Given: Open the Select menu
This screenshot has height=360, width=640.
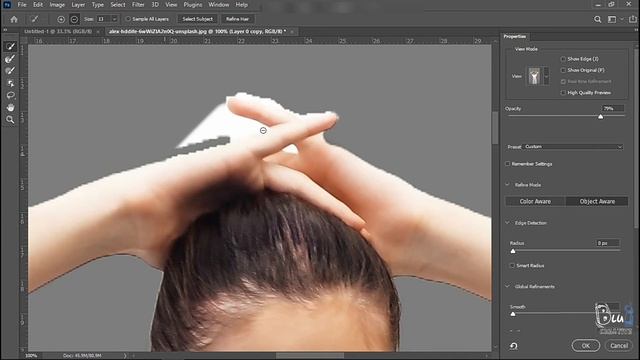Looking at the screenshot, I should tap(118, 5).
